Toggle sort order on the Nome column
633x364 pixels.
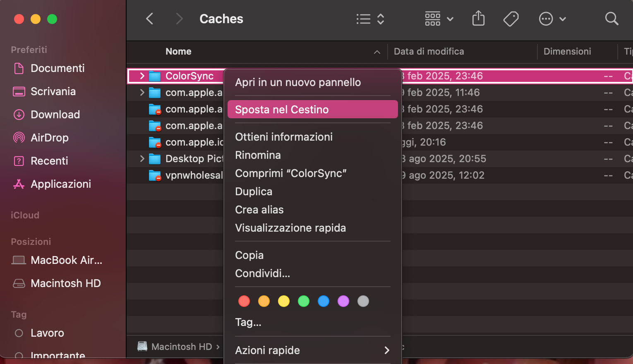(178, 51)
